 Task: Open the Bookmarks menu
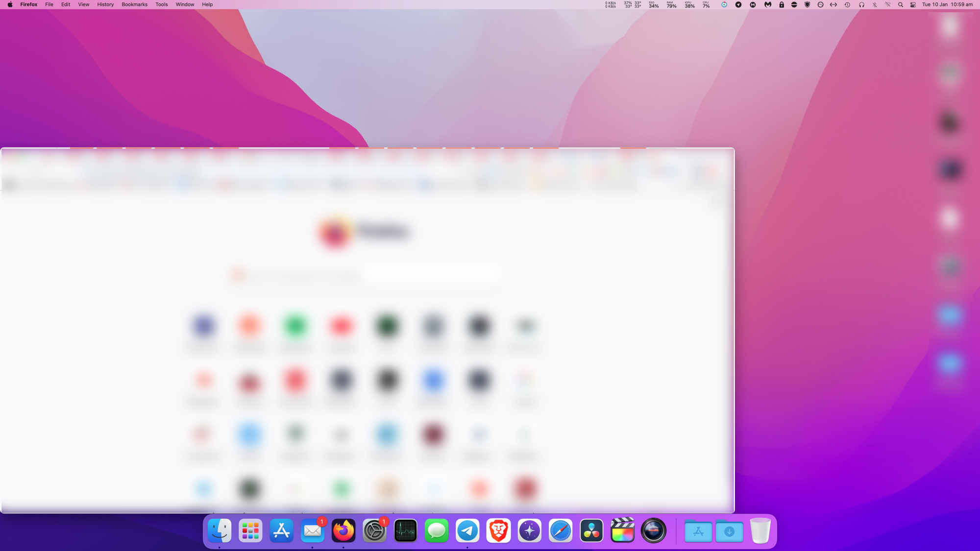click(134, 4)
